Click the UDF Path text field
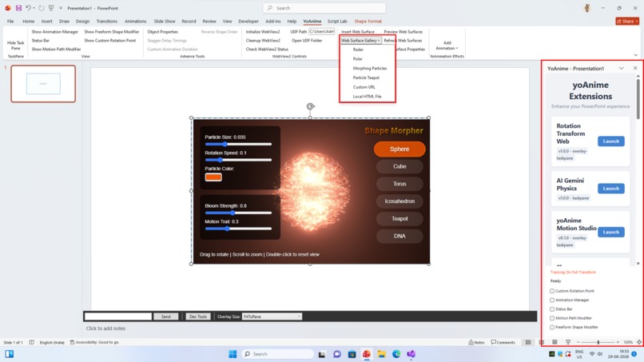Screen dimensions: 644x362 [x=322, y=31]
